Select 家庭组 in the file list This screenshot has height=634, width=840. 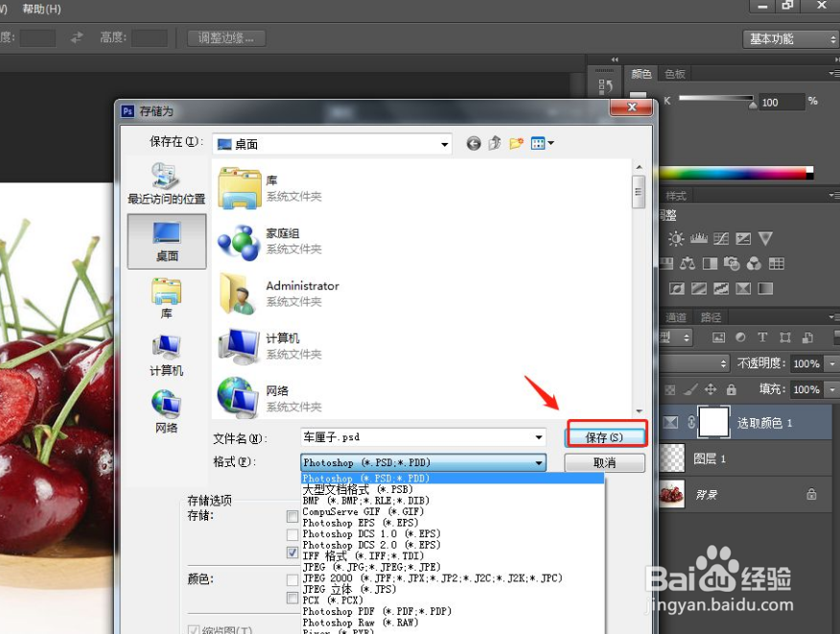(x=269, y=241)
